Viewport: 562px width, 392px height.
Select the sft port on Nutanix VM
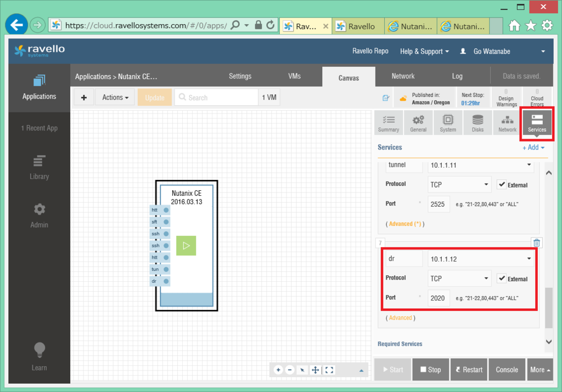160,222
